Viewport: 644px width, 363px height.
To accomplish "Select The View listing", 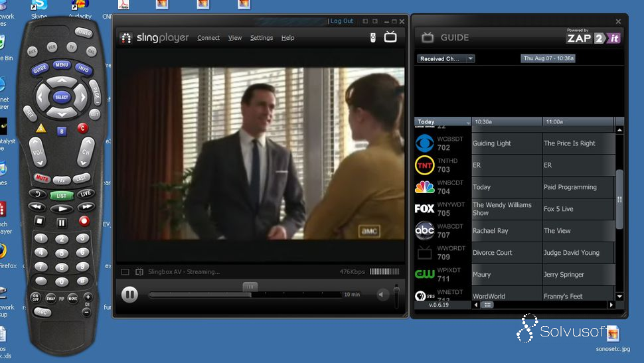I will pyautogui.click(x=578, y=231).
